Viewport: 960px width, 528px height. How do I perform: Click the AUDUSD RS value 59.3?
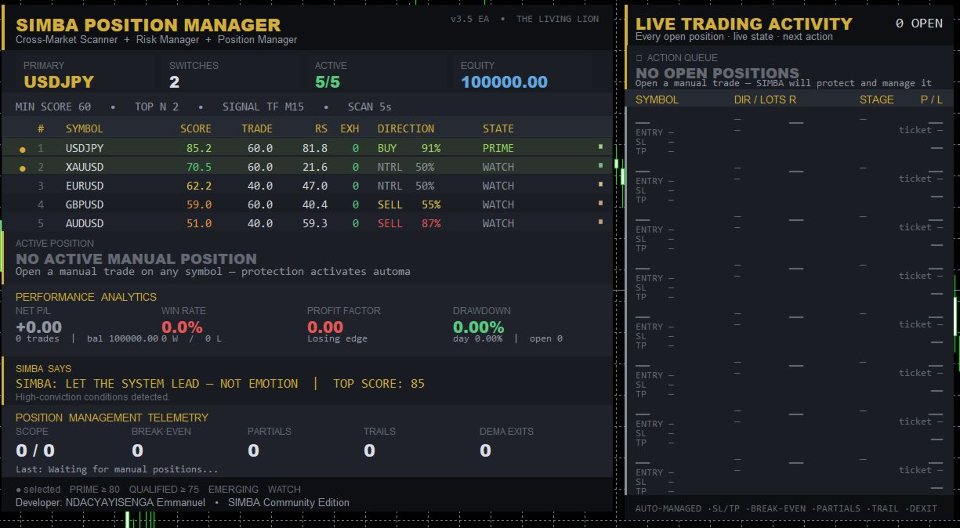click(x=315, y=224)
